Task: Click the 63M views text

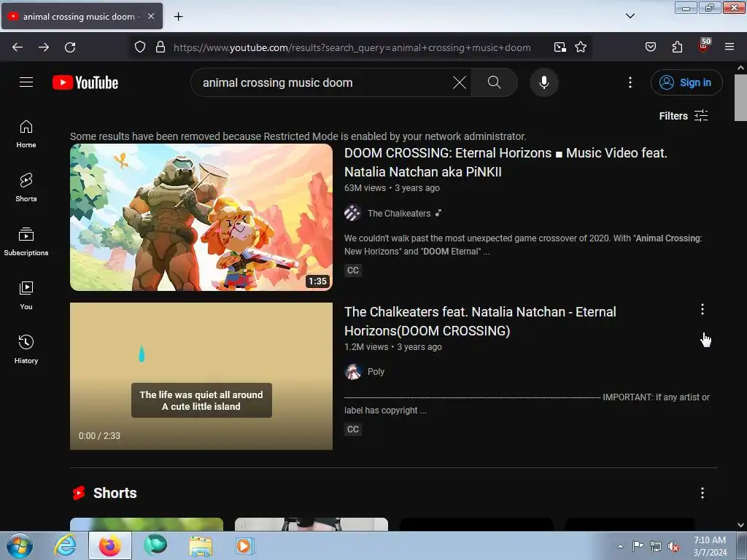Action: click(365, 188)
